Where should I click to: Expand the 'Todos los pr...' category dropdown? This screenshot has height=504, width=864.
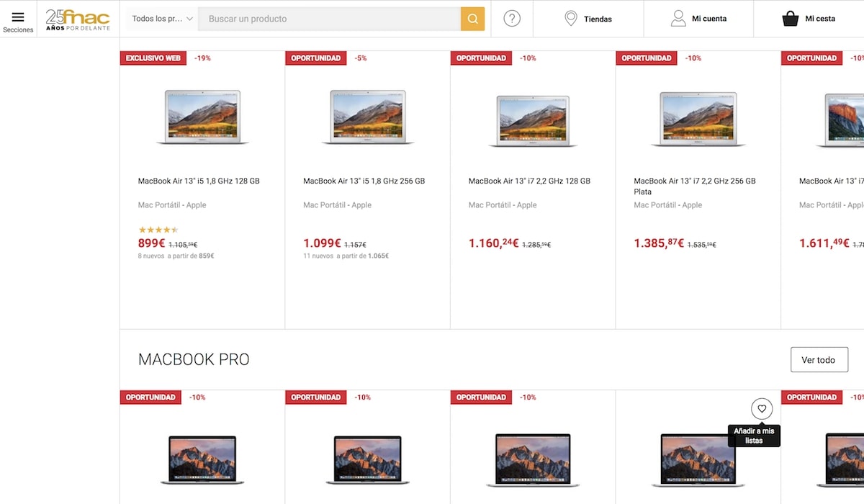point(162,19)
